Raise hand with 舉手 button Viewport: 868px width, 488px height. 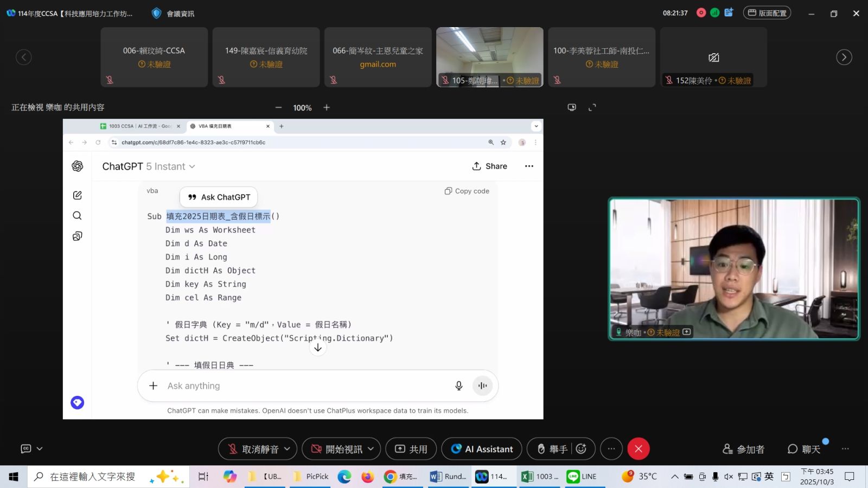tap(552, 449)
